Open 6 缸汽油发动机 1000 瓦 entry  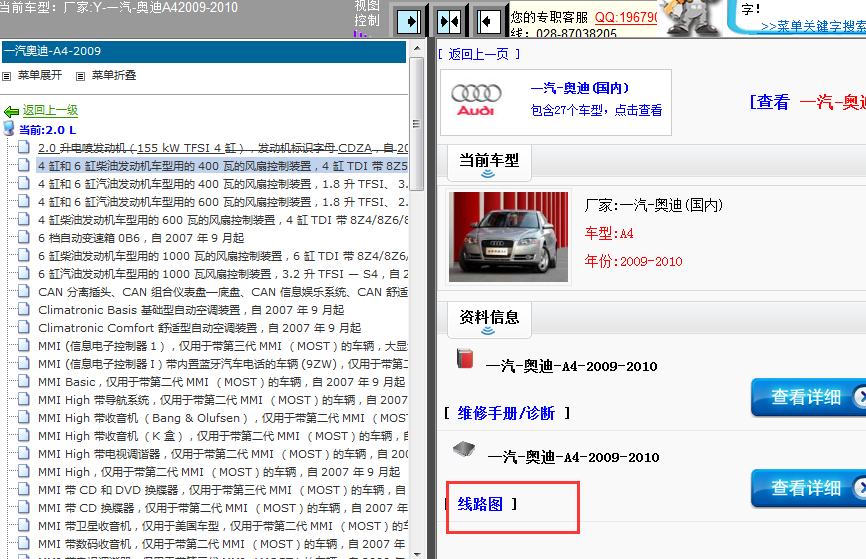coord(223,274)
